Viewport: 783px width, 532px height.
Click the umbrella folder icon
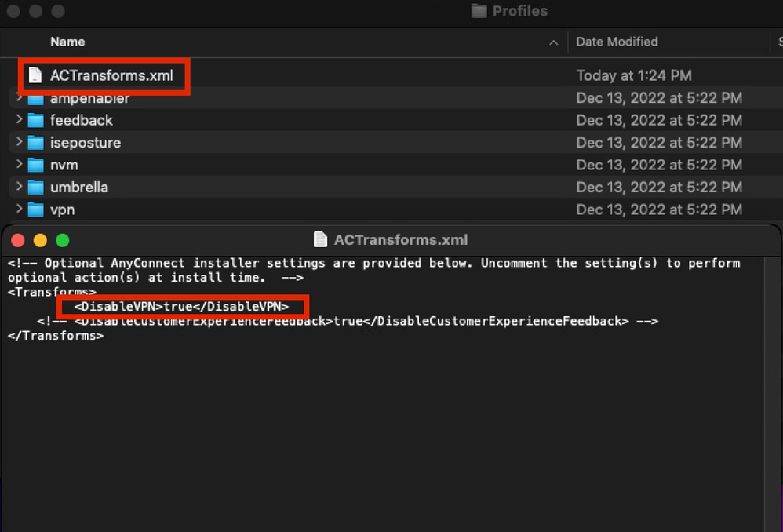point(35,188)
